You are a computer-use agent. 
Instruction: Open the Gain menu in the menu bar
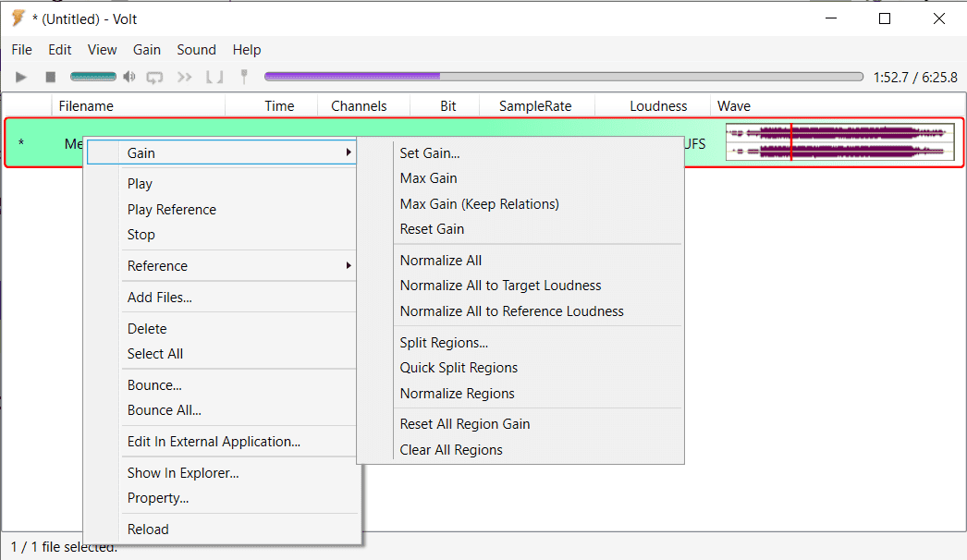click(x=147, y=50)
